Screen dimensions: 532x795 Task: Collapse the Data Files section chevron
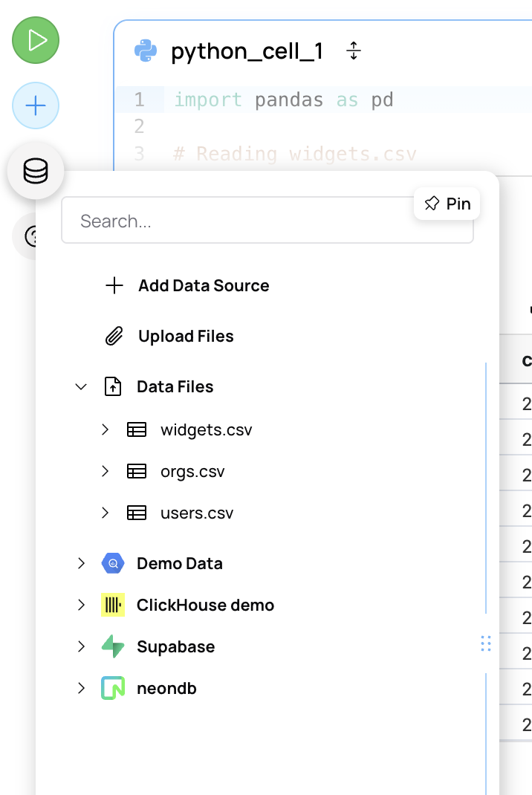point(81,387)
